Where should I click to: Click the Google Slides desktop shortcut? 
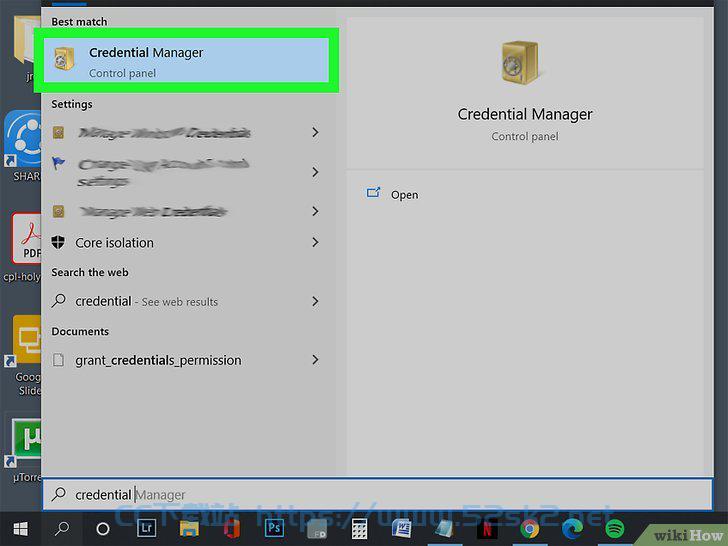pos(22,356)
